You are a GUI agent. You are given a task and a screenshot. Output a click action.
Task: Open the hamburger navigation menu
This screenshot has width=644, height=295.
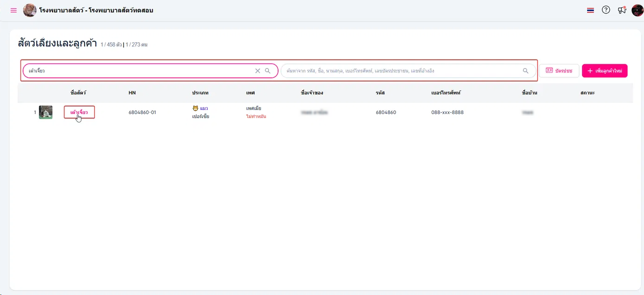tap(13, 10)
